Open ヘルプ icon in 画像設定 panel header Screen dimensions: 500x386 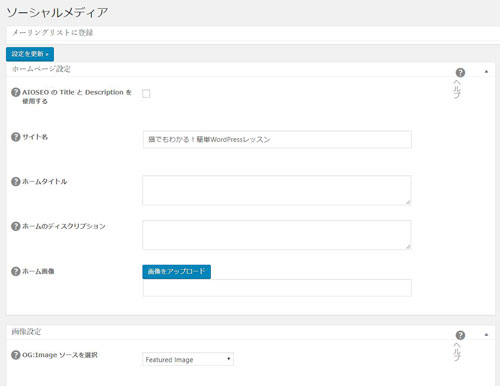click(460, 335)
